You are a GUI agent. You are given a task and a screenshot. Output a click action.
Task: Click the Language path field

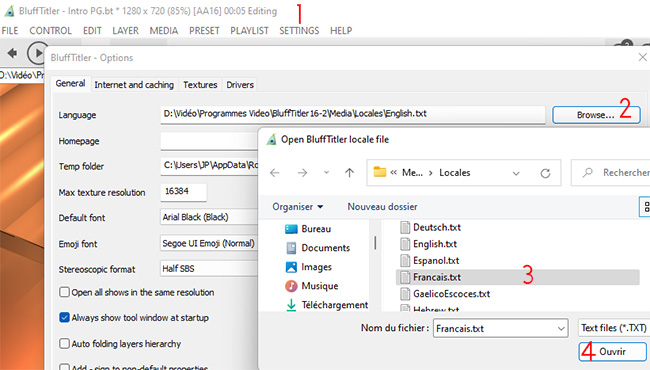[x=353, y=114]
